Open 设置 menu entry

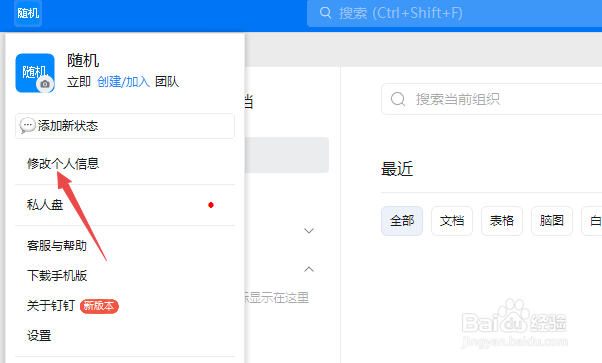[x=39, y=336]
